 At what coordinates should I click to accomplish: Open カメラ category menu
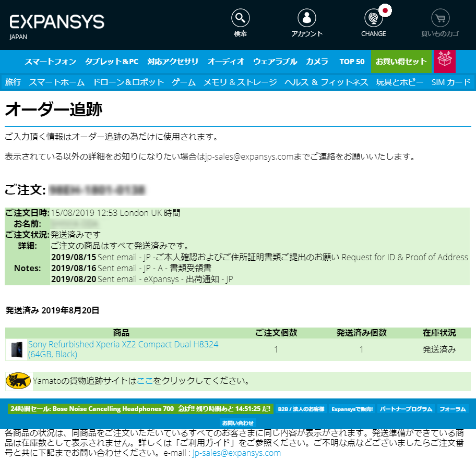tap(317, 62)
